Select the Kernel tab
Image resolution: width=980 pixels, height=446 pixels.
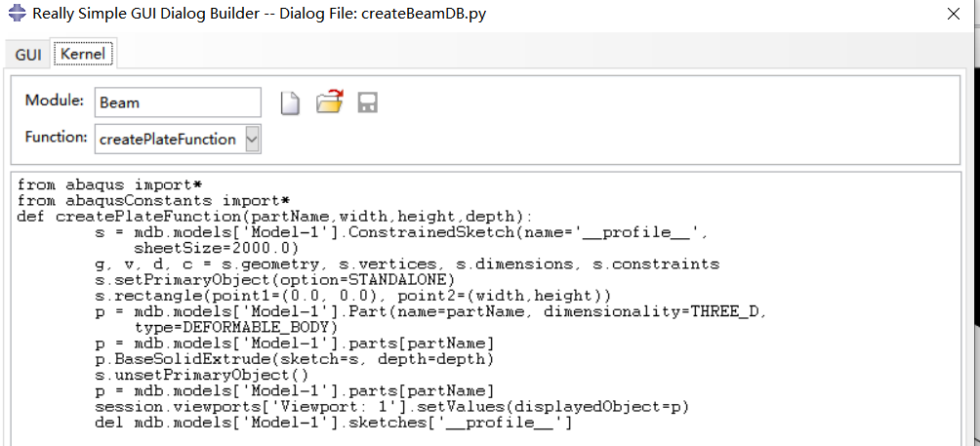click(x=83, y=55)
